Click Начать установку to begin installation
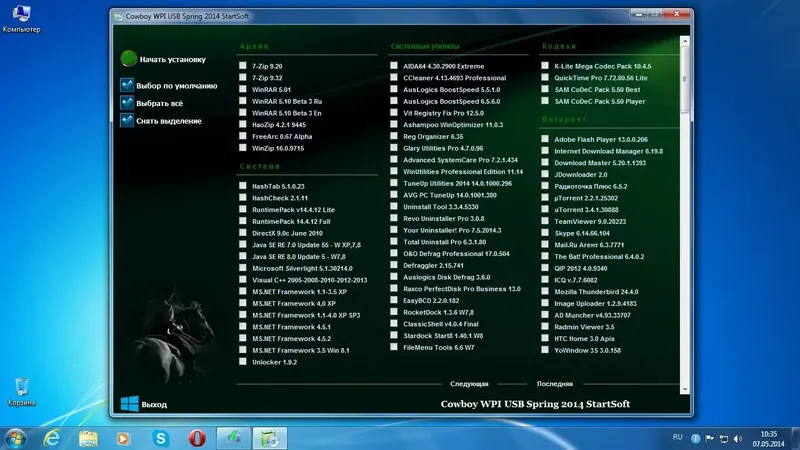The width and height of the screenshot is (800, 450). [x=172, y=59]
